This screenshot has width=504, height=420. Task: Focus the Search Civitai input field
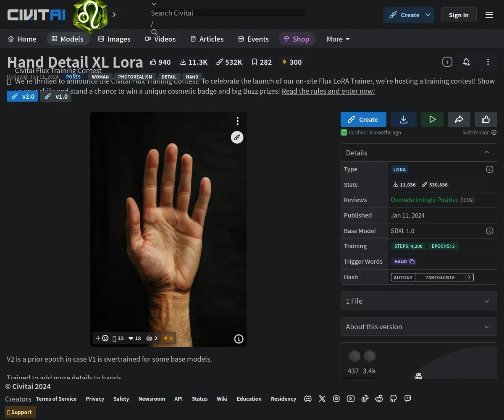click(x=228, y=13)
